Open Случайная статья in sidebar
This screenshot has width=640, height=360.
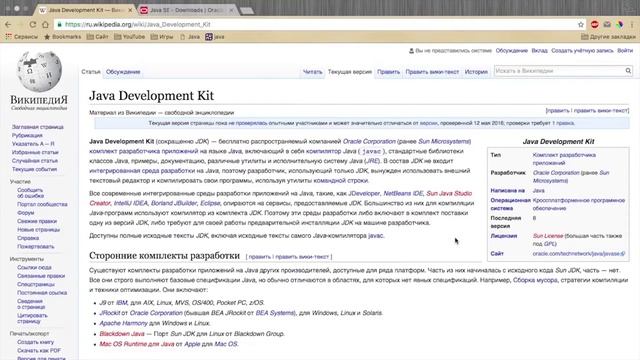pyautogui.click(x=35, y=161)
